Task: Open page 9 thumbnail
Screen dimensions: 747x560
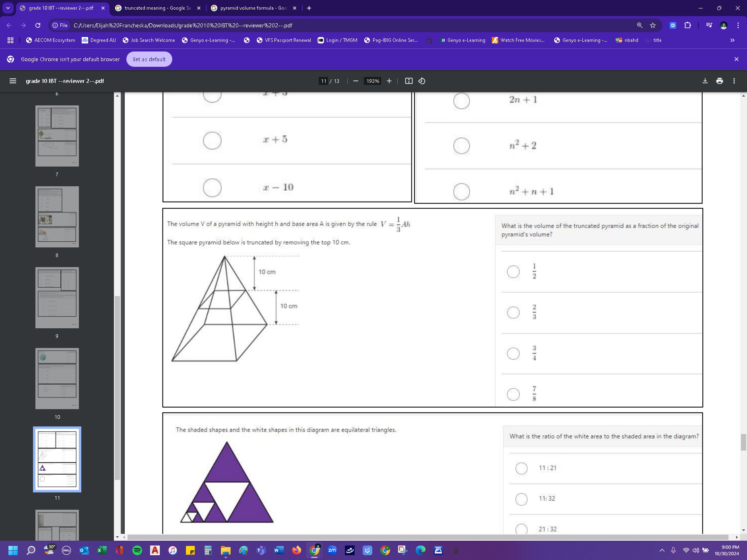Action: tap(57, 298)
